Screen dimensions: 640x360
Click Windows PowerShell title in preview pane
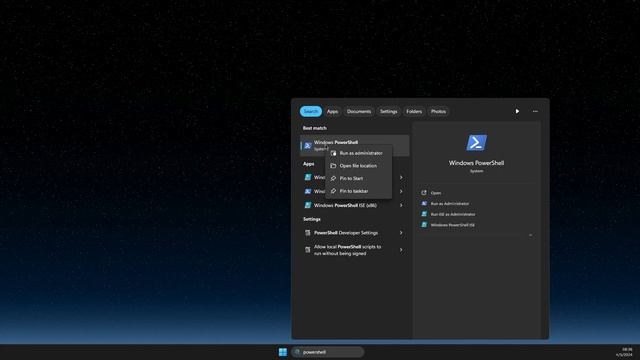pyautogui.click(x=476, y=163)
